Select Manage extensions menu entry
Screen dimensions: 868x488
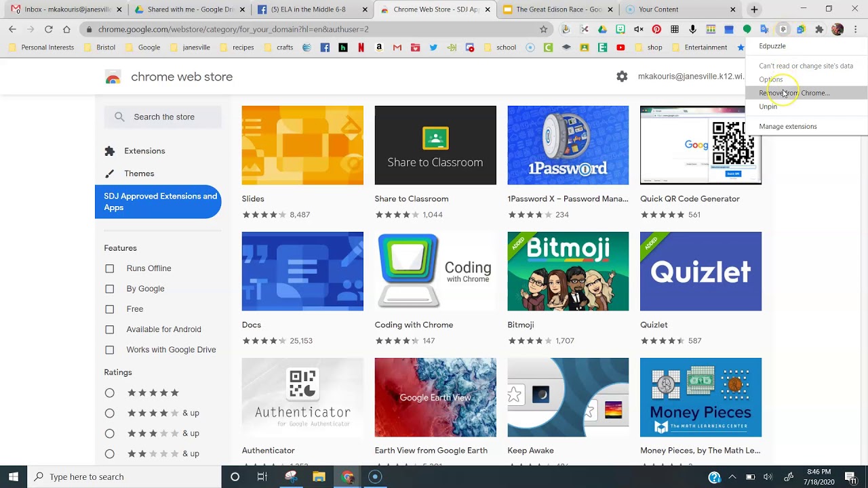click(x=806, y=126)
